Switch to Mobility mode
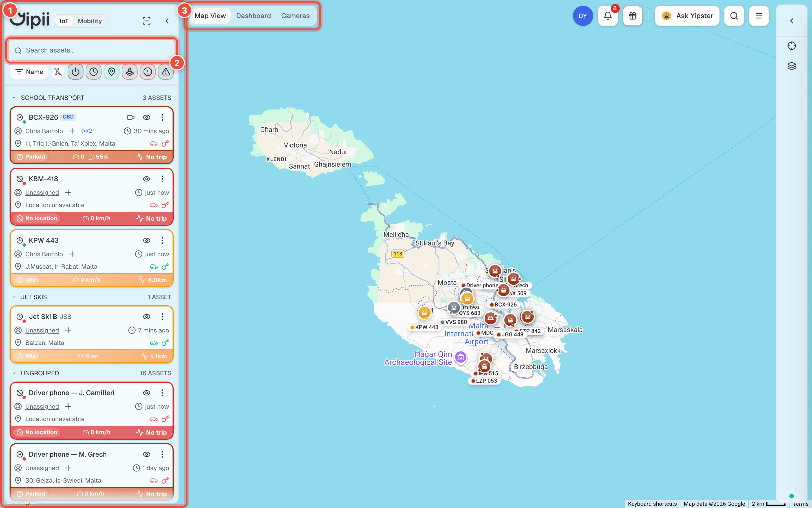This screenshot has height=508, width=812. coord(90,21)
